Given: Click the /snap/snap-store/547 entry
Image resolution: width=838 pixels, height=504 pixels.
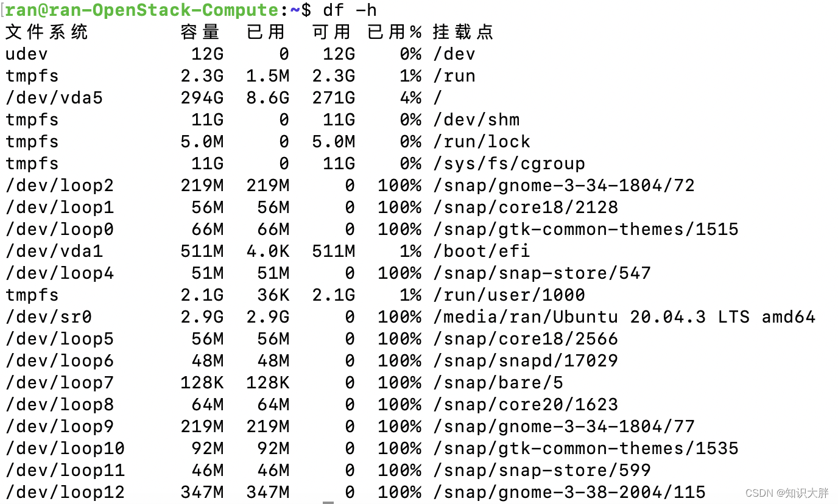Looking at the screenshot, I should 541,273.
